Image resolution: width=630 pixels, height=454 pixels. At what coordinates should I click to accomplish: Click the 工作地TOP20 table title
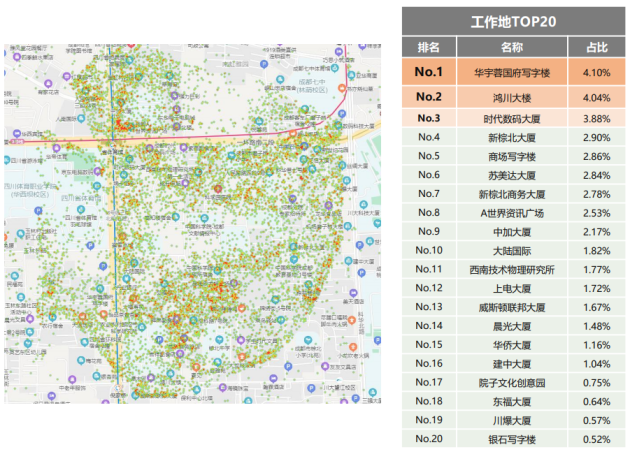click(x=513, y=21)
